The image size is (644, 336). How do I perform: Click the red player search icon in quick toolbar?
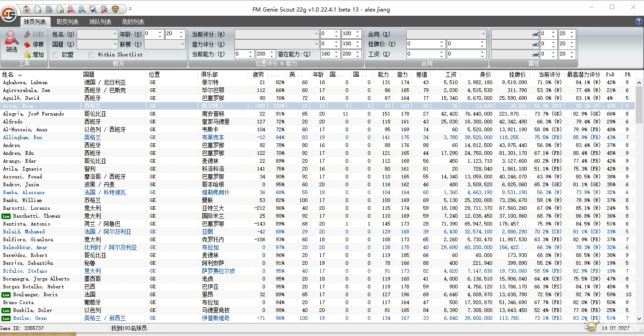coord(71,9)
